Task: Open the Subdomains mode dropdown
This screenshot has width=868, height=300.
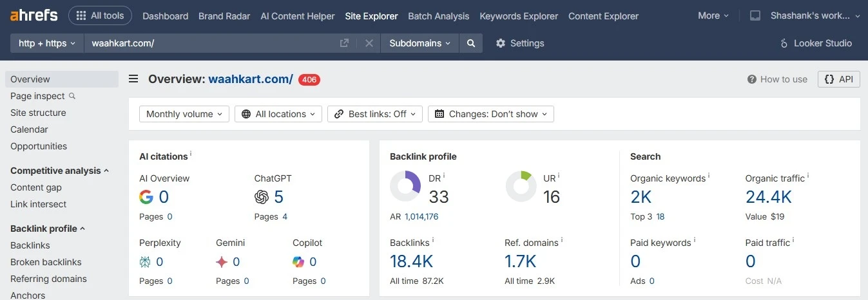Action: 420,43
